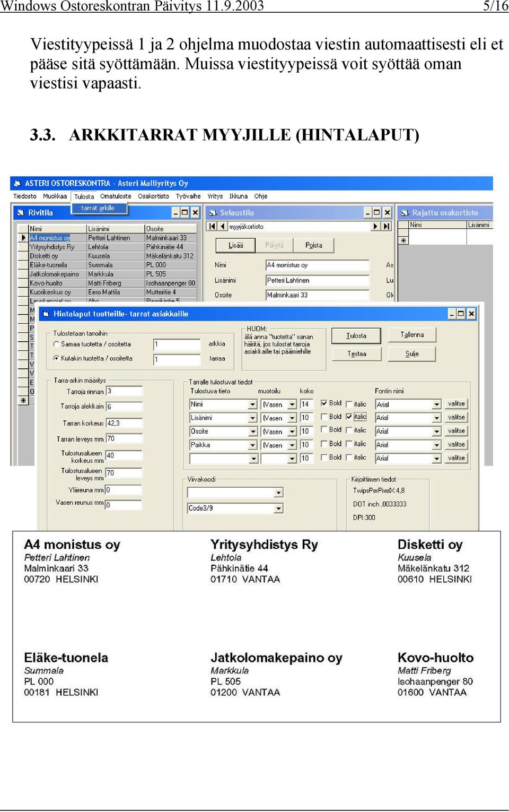Image resolution: width=509 pixels, height=812 pixels.
Task: Click the Poista button in Selaustila
Action: (x=314, y=245)
